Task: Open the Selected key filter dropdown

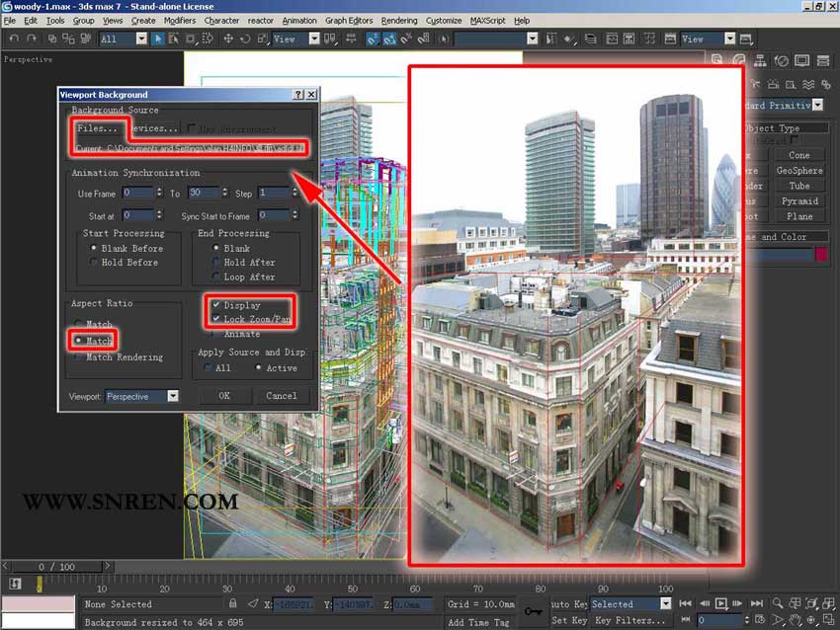Action: [665, 603]
